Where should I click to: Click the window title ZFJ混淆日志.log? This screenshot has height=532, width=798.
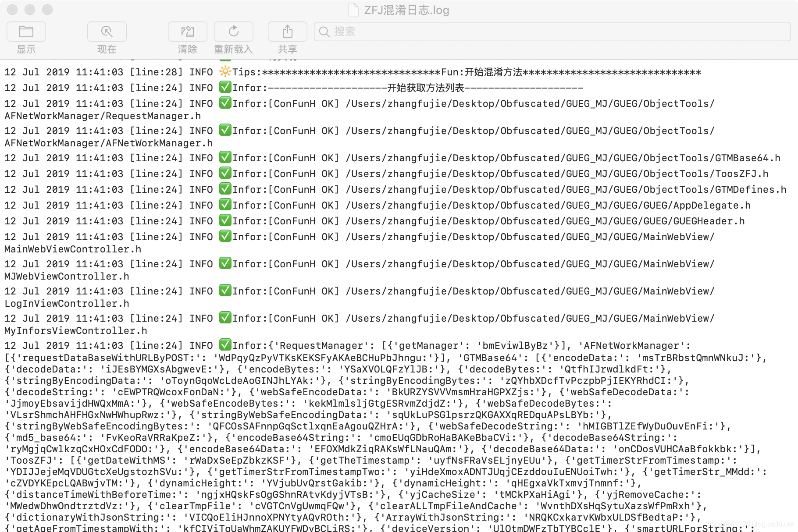[x=406, y=10]
